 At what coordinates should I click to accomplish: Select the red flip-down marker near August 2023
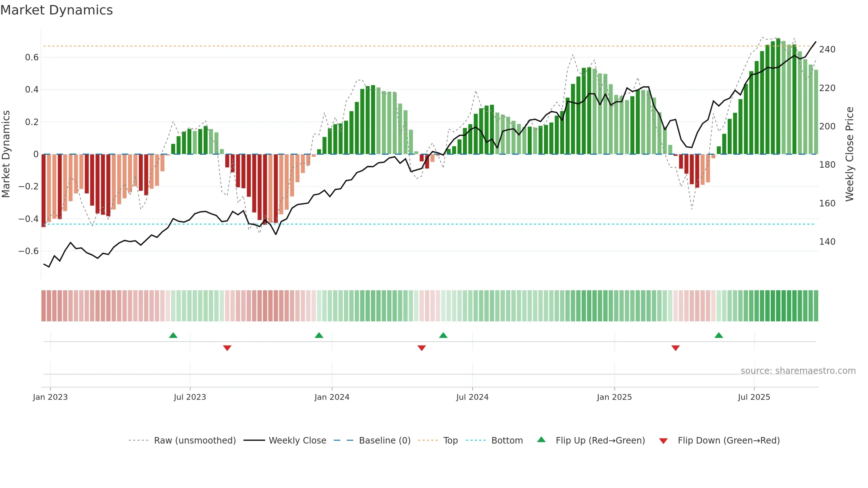(227, 348)
